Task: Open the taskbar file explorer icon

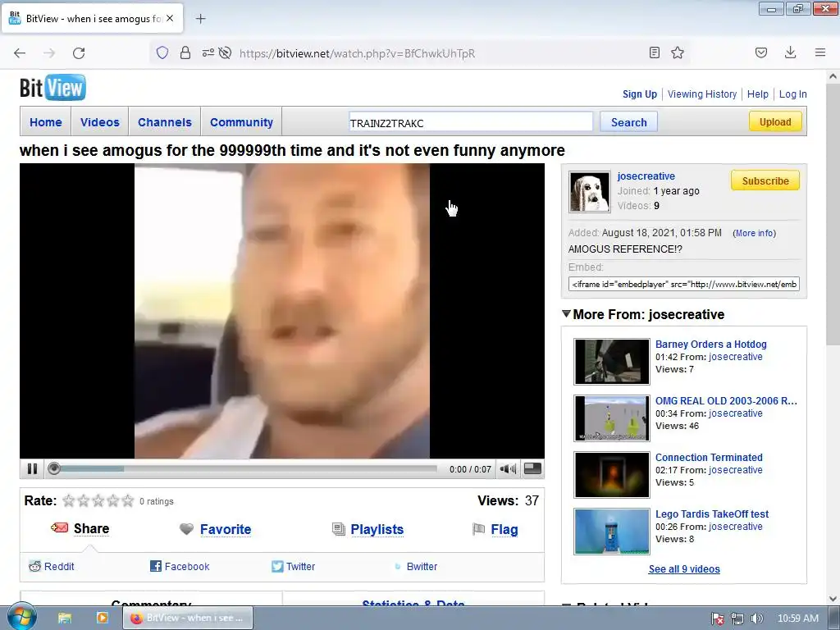Action: point(64,618)
